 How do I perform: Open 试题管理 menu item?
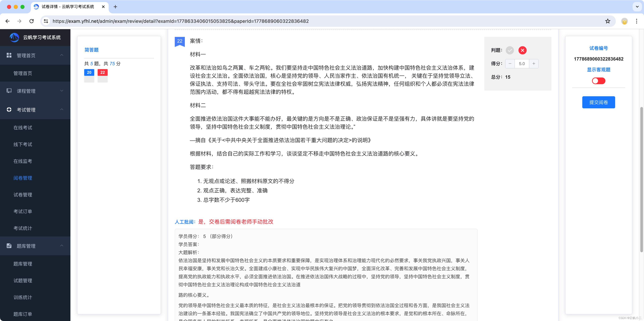(x=35, y=281)
